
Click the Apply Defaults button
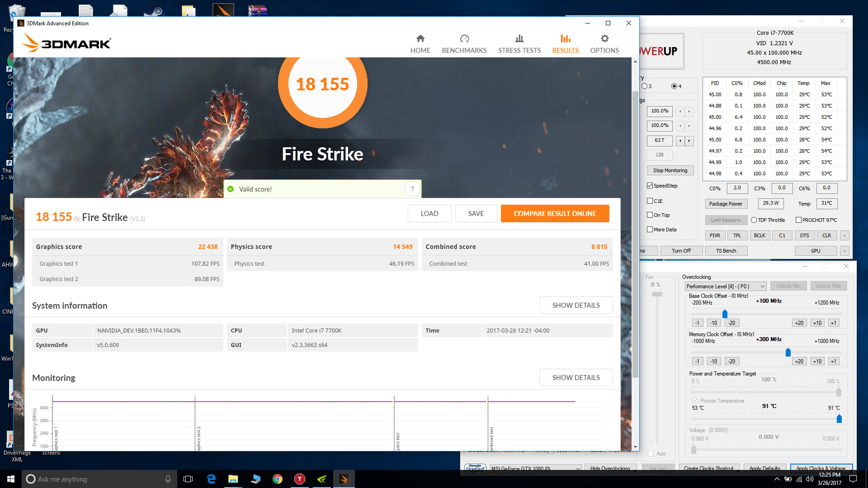click(x=764, y=468)
